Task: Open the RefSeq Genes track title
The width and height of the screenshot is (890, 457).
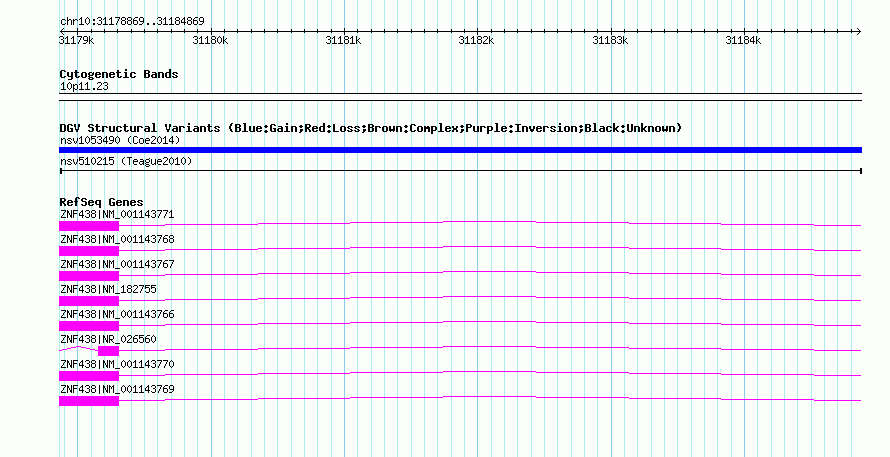Action: pos(101,202)
